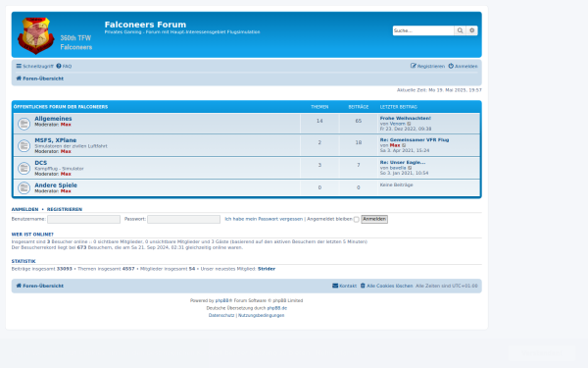
Task: Click the STATISTIK heading
Action: point(24,261)
